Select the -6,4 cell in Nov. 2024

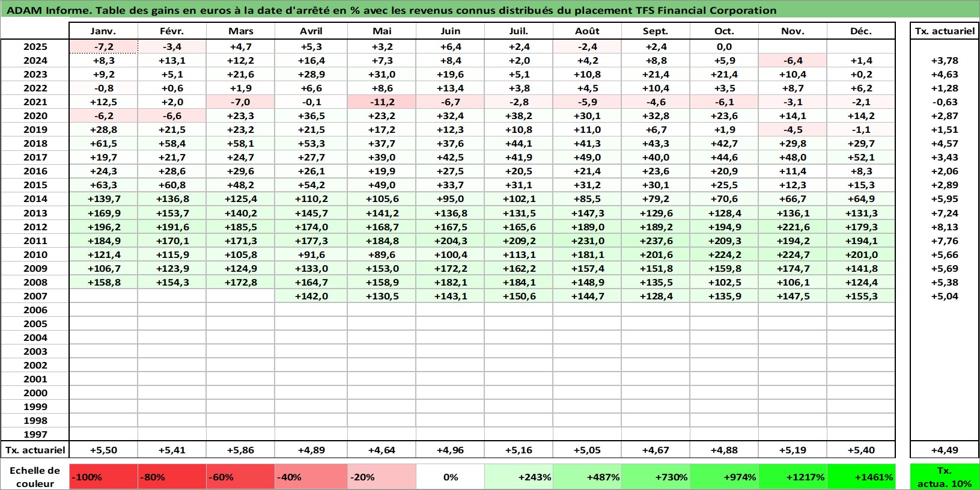[x=793, y=60]
